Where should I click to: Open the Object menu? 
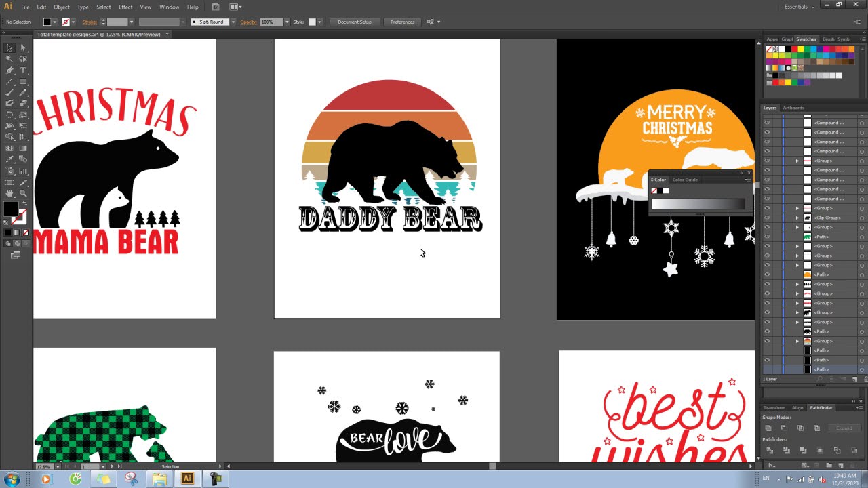(x=62, y=7)
